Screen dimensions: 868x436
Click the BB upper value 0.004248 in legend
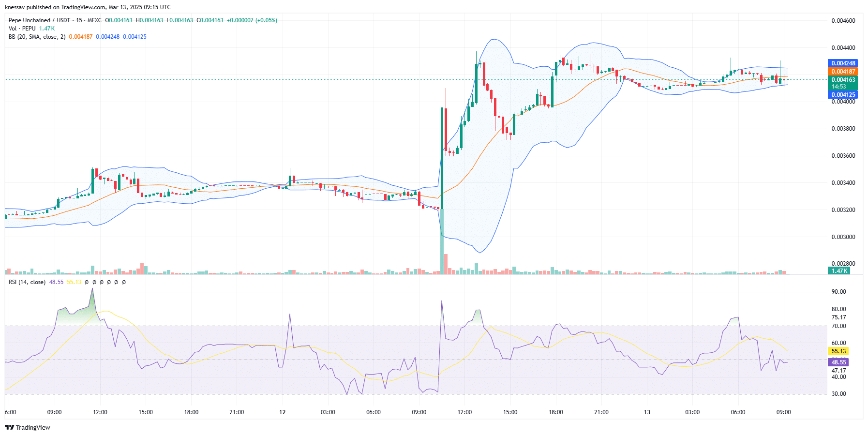pyautogui.click(x=107, y=37)
